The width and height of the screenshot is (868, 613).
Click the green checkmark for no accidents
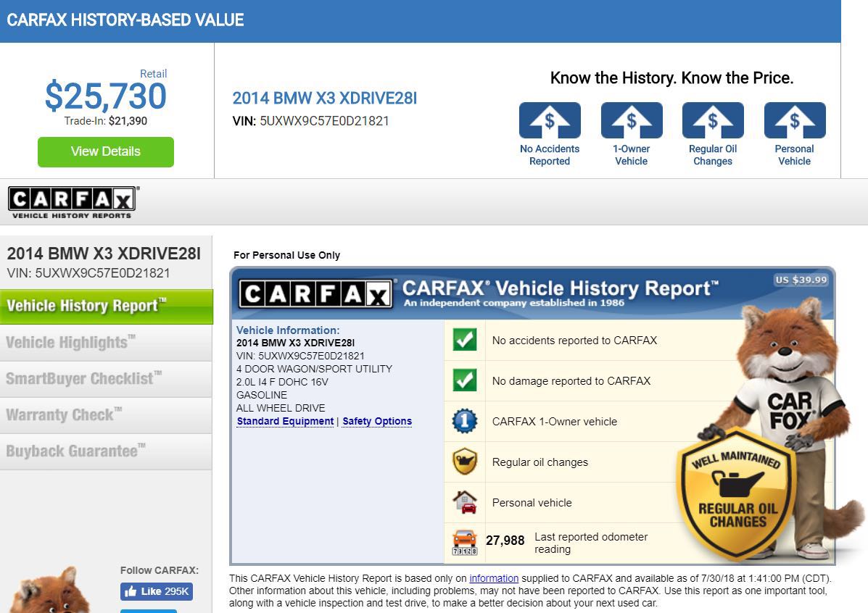click(465, 340)
